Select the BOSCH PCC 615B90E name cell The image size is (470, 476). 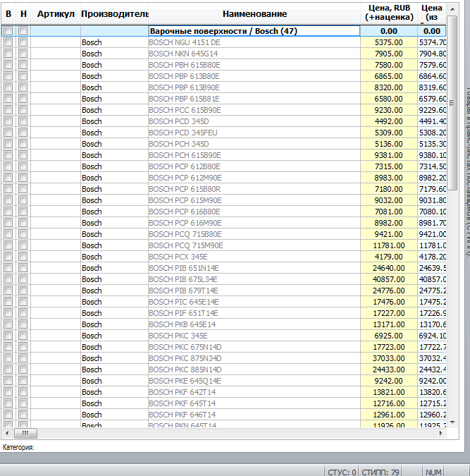click(254, 110)
